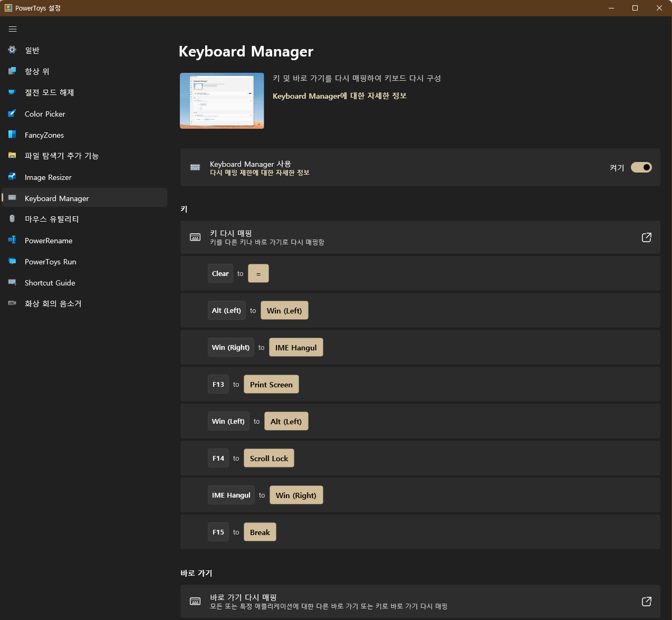This screenshot has height=620, width=672.
Task: Click the keyboard icon beside 바로 가기 다시 매핑
Action: 195,602
